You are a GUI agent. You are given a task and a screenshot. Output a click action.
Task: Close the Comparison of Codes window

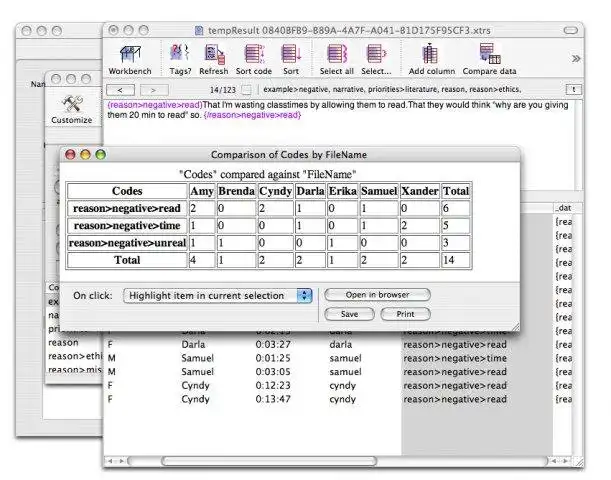[70, 155]
